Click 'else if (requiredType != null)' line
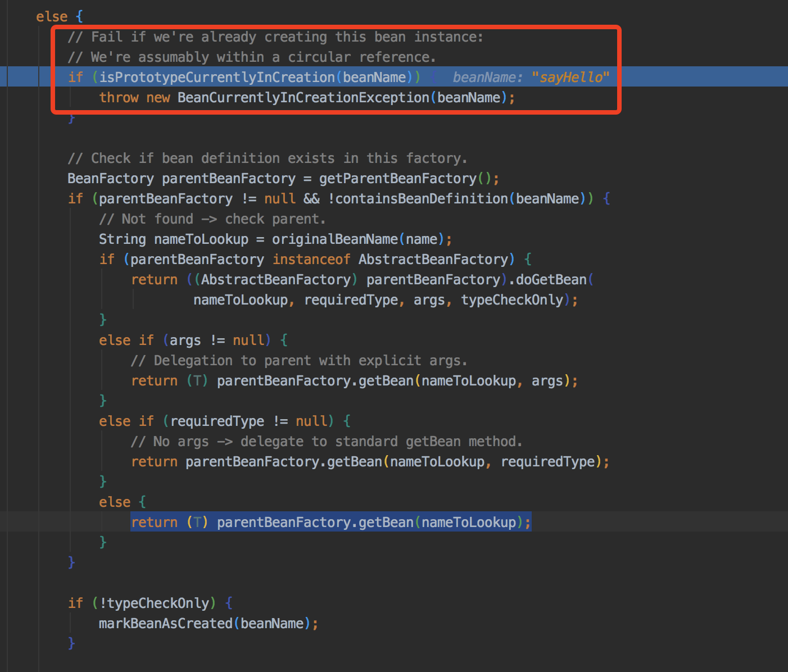The height and width of the screenshot is (672, 788). tap(225, 421)
